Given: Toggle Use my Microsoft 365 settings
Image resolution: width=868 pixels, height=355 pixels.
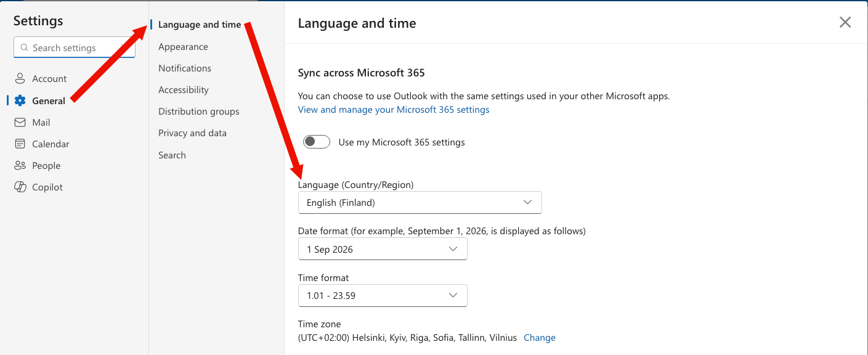Looking at the screenshot, I should (x=317, y=142).
